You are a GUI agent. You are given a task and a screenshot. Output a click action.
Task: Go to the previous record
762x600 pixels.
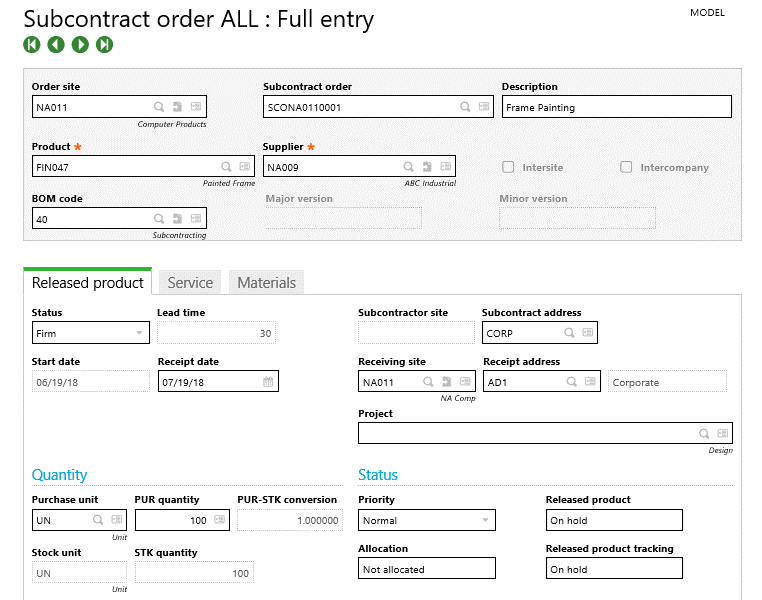pyautogui.click(x=56, y=44)
